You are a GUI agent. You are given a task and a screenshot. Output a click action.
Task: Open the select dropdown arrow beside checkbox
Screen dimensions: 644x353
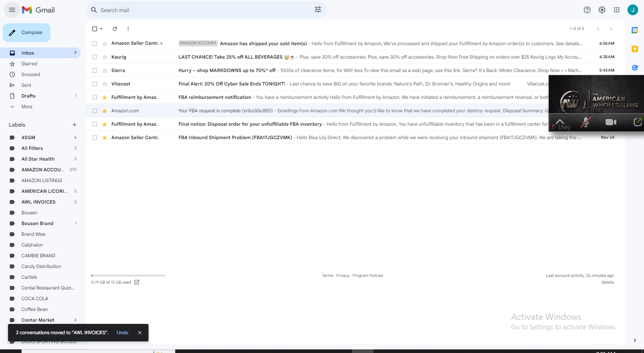(102, 29)
